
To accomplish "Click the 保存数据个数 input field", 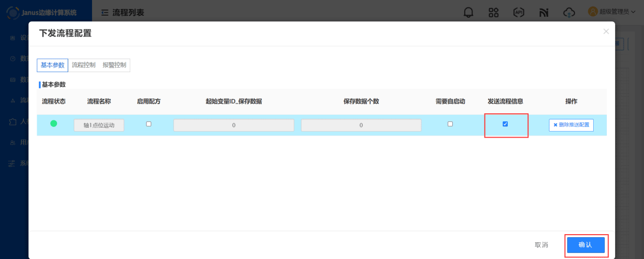I will 361,125.
